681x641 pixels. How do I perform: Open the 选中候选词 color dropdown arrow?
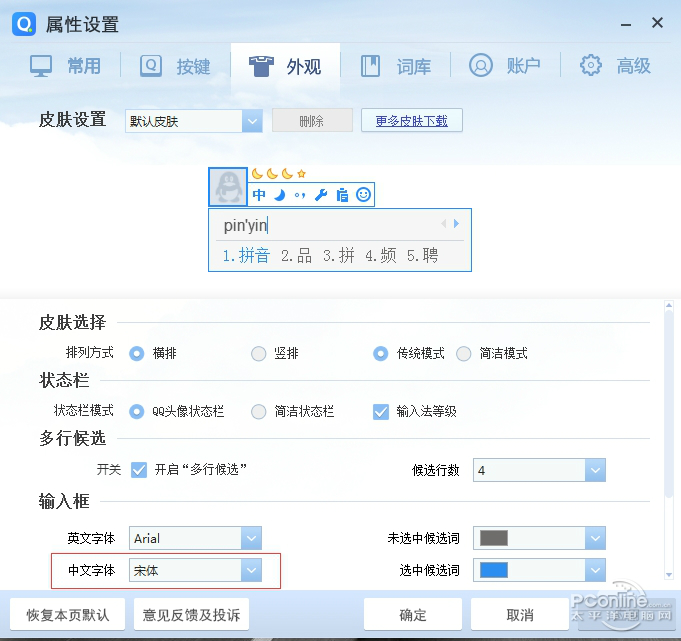click(595, 570)
